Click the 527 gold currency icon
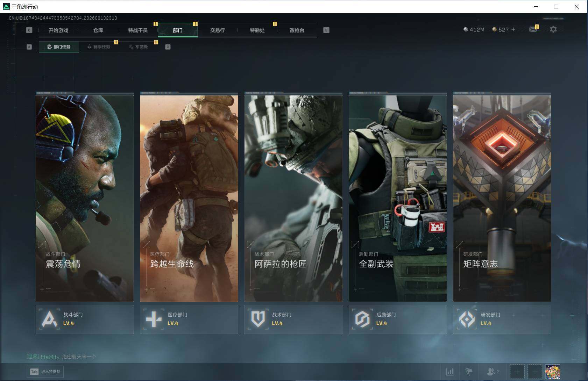Viewport: 588px width, 381px height. [x=494, y=30]
